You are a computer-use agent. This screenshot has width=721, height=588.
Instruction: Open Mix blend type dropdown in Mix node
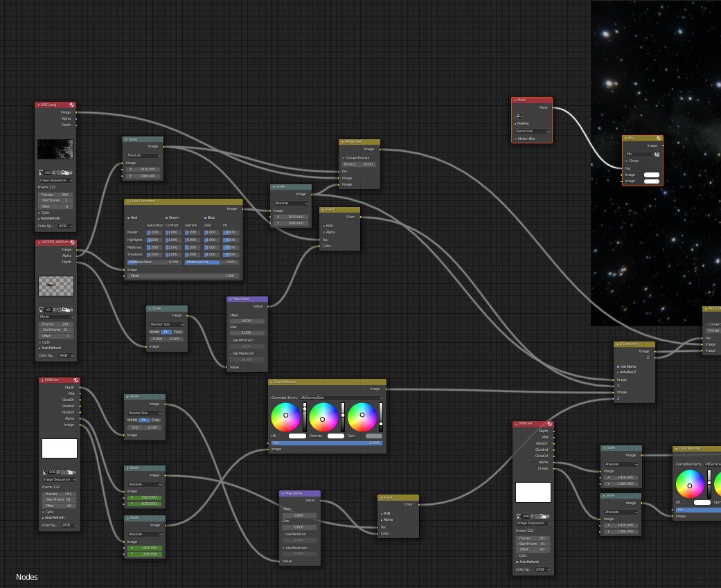pos(639,154)
